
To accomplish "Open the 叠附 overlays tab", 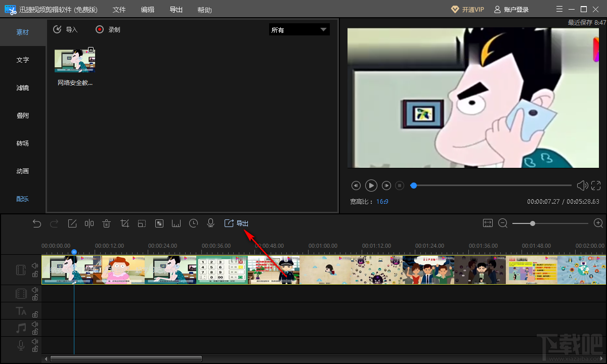I will (x=23, y=116).
